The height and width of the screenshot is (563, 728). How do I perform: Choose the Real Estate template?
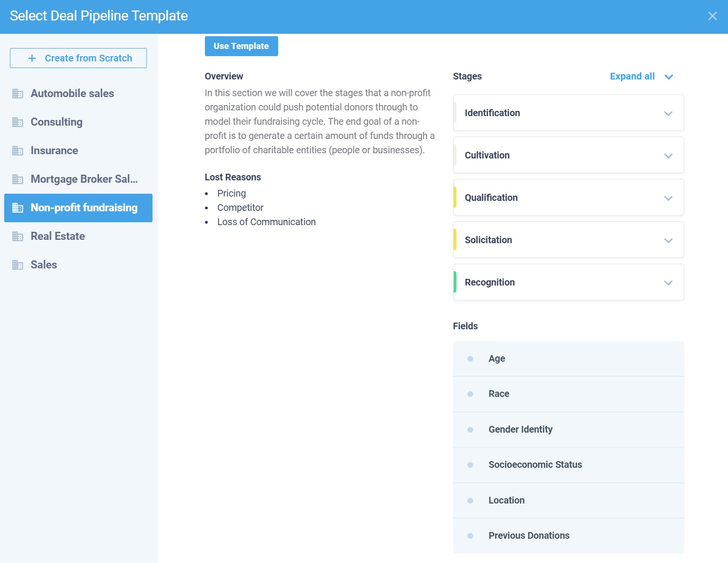pos(58,237)
